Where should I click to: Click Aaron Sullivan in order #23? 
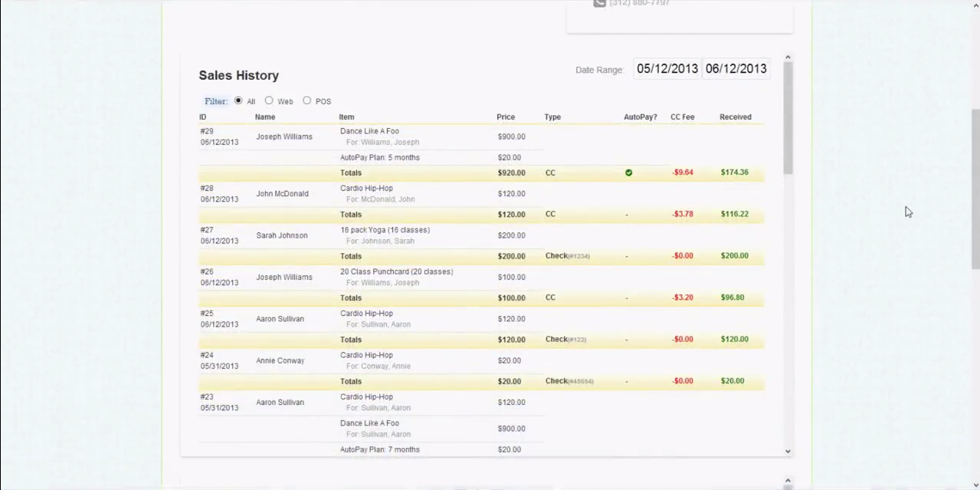click(280, 402)
